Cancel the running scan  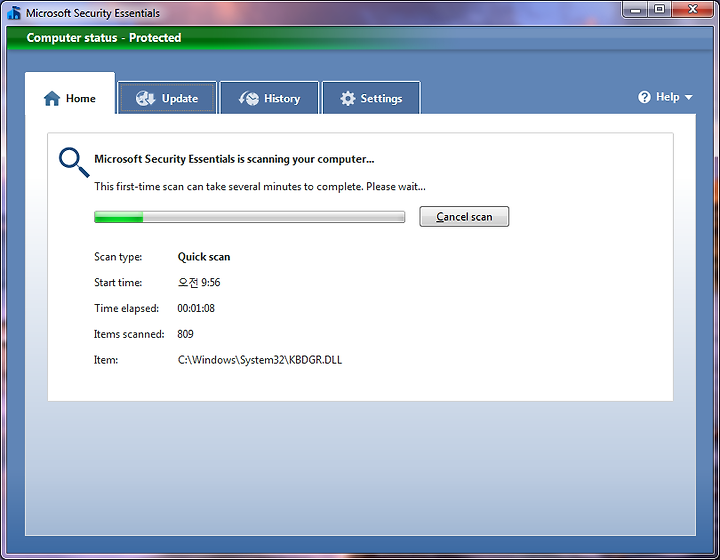tap(464, 217)
